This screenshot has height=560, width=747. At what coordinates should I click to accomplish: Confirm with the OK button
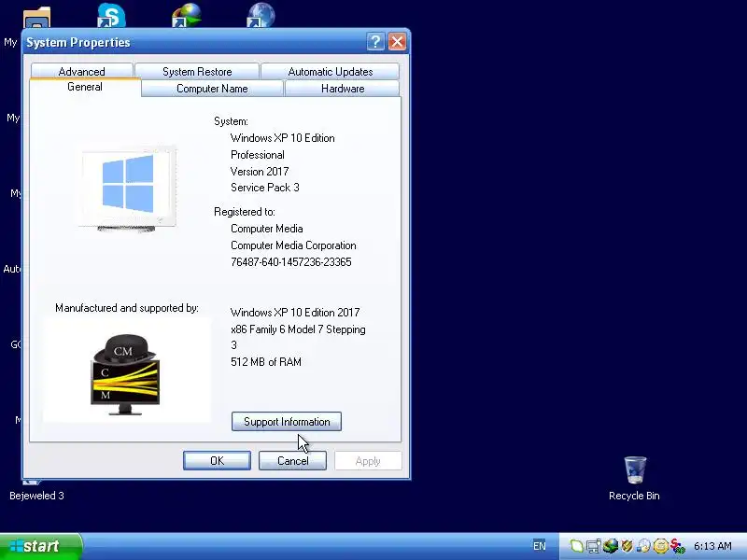pyautogui.click(x=217, y=460)
